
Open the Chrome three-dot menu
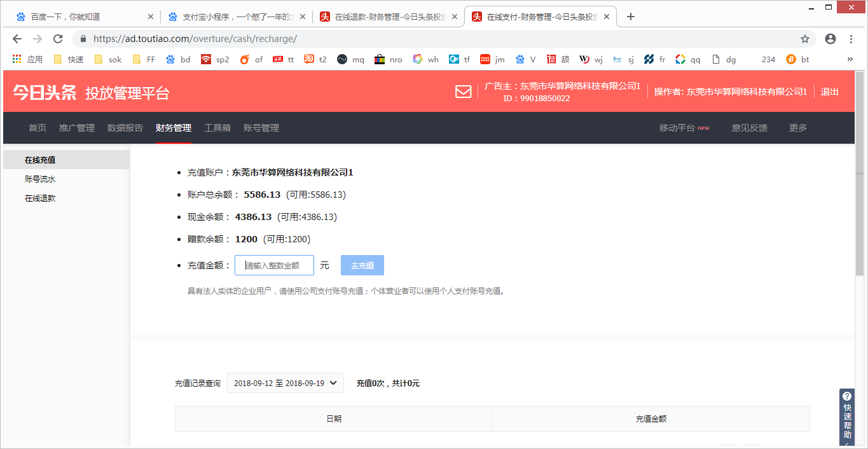[x=851, y=39]
